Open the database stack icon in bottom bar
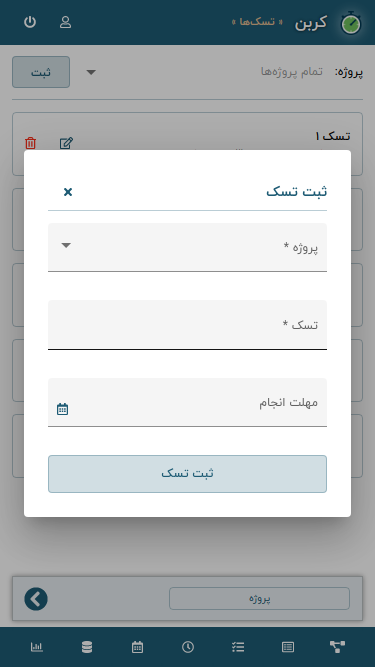The width and height of the screenshot is (375, 667). pyautogui.click(x=87, y=647)
